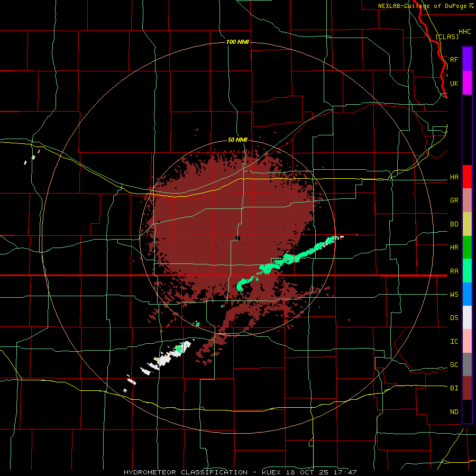Pick the RA bright green legend swatch
This screenshot has width=476, height=476.
(467, 271)
